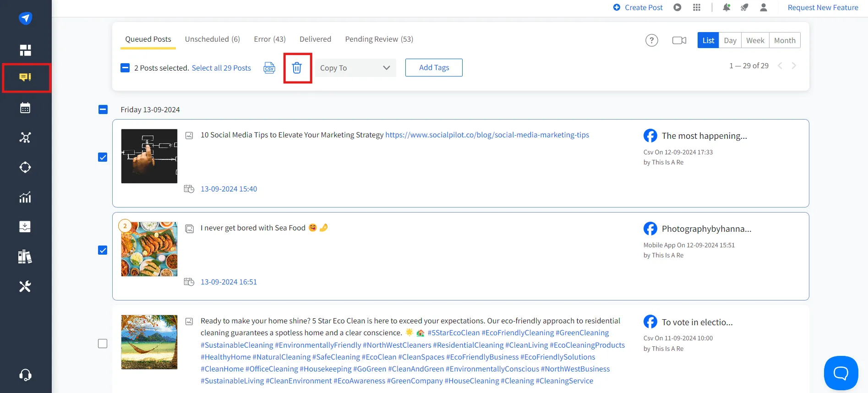The height and width of the screenshot is (393, 868).
Task: Open the Analytics chart icon in sidebar
Action: 25,197
